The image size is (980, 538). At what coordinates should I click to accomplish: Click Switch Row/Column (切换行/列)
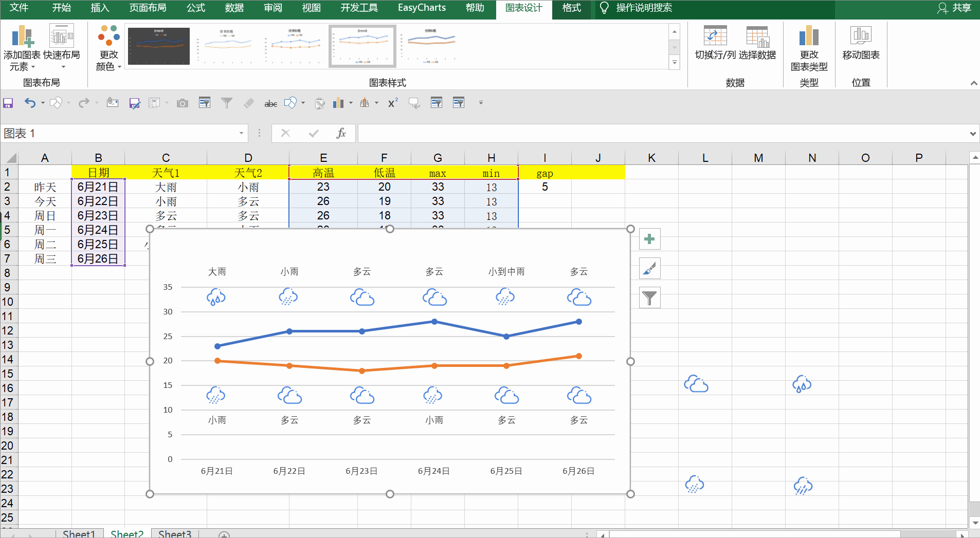click(715, 43)
